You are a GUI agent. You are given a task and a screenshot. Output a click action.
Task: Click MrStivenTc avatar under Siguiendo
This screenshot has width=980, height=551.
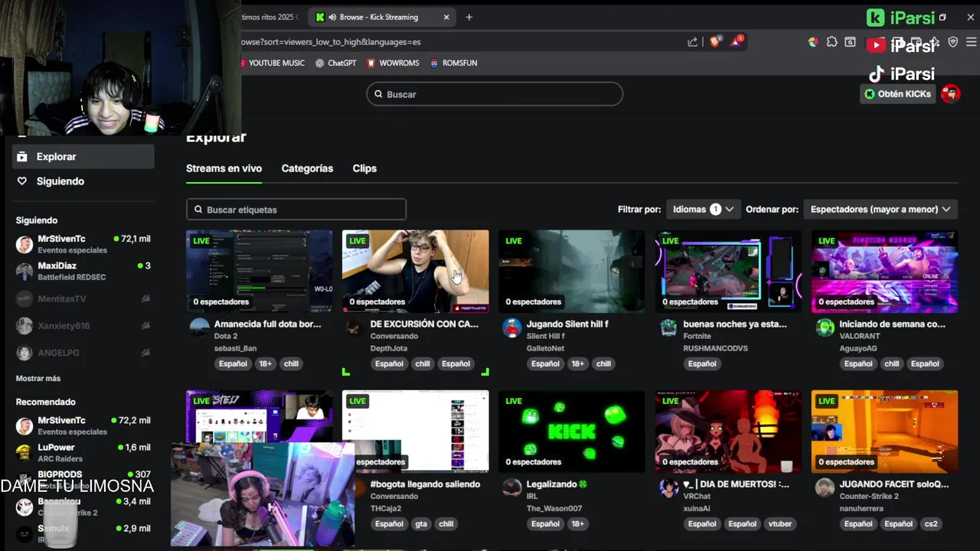pyautogui.click(x=24, y=244)
